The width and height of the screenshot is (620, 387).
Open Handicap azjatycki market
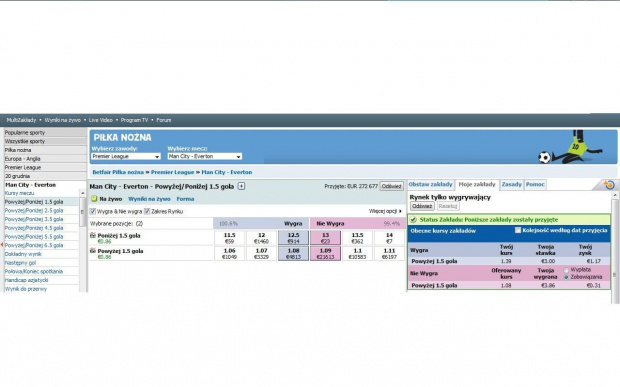click(x=26, y=280)
